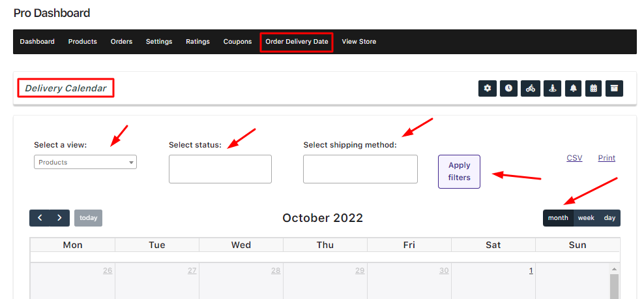Open the Ratings menu item

[x=198, y=42]
